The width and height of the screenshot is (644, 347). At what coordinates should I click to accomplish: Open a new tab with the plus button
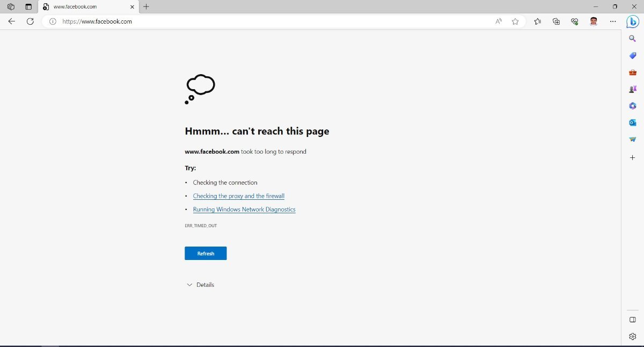pyautogui.click(x=146, y=6)
